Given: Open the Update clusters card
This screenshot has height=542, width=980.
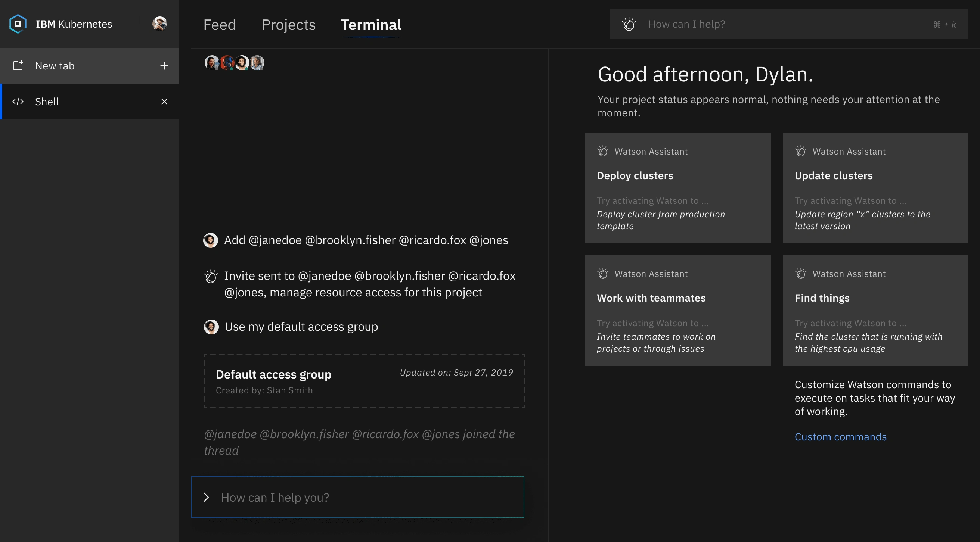Looking at the screenshot, I should (875, 188).
